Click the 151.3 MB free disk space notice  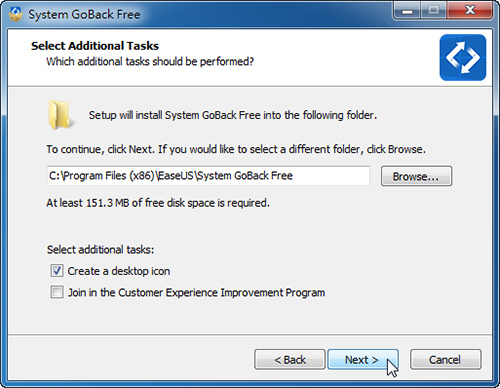[158, 203]
